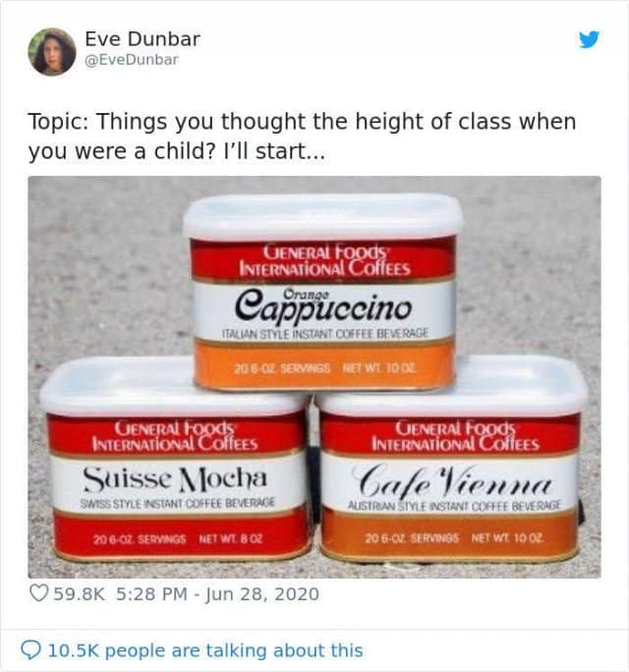Click the Twitter bird logo icon
629x672 pixels.
pyautogui.click(x=589, y=39)
